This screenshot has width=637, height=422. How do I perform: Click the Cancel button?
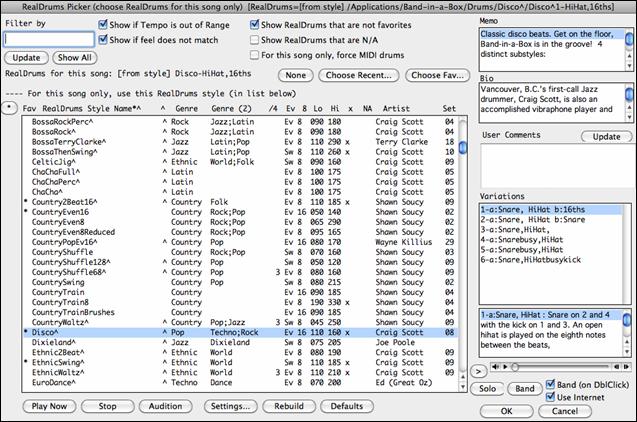click(x=565, y=411)
